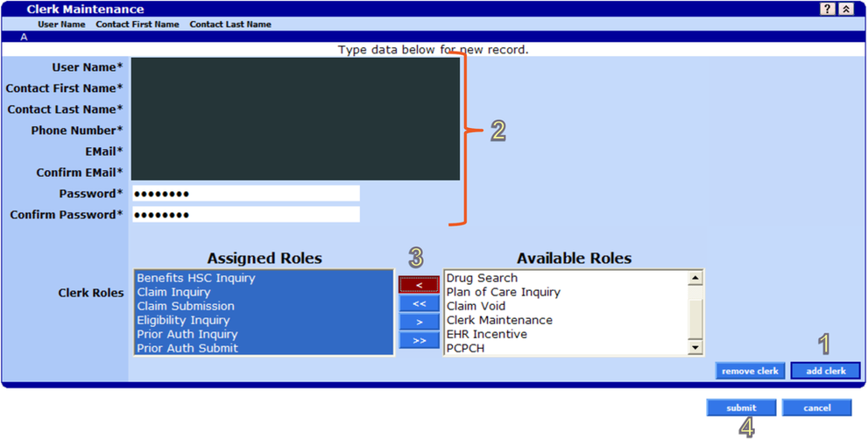Submit the clerk form

pyautogui.click(x=741, y=408)
